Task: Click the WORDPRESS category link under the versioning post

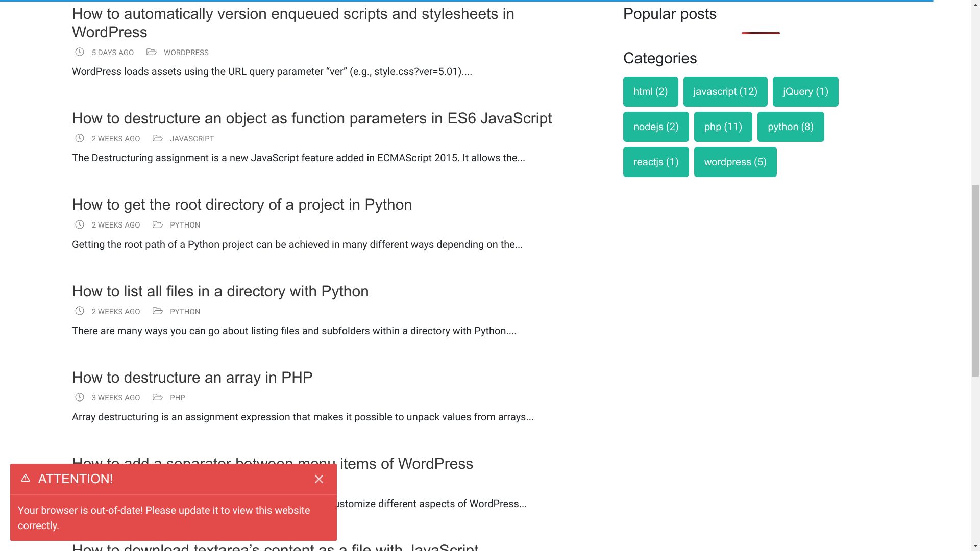Action: (x=186, y=52)
